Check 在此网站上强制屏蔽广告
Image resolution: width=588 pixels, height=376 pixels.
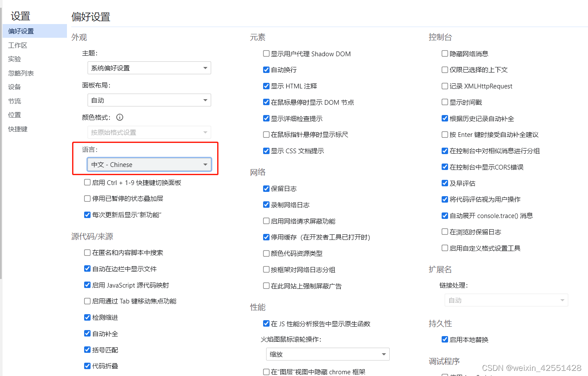pos(266,286)
